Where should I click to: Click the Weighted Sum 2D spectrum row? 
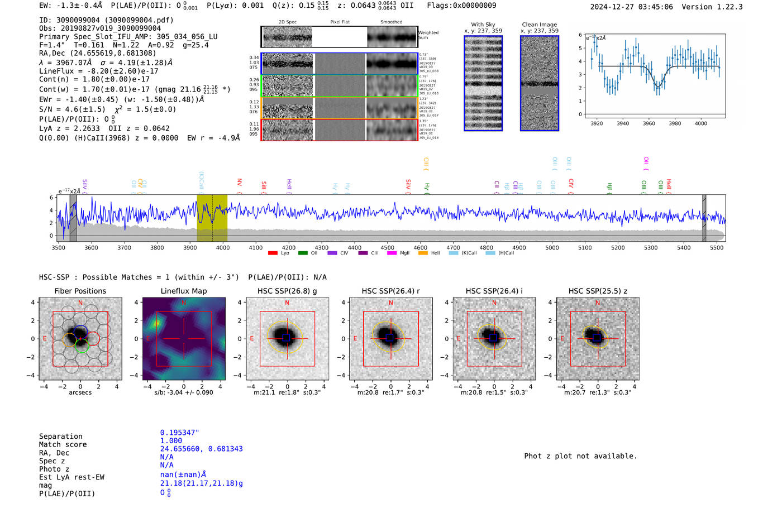340,37
